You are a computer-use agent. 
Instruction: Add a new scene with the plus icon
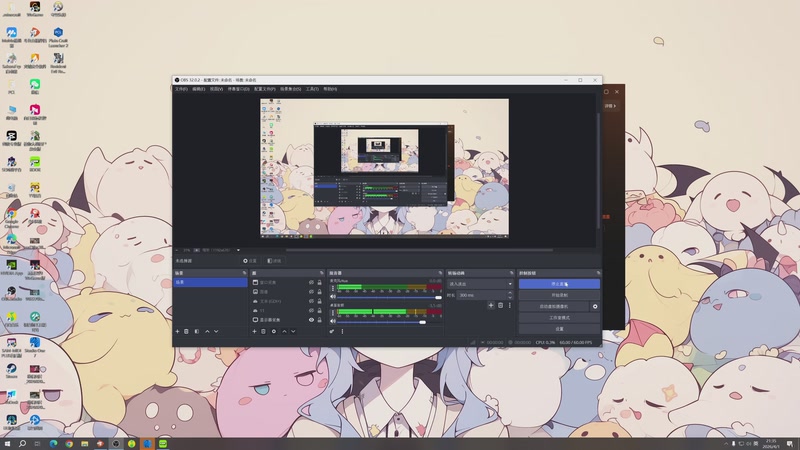(178, 332)
